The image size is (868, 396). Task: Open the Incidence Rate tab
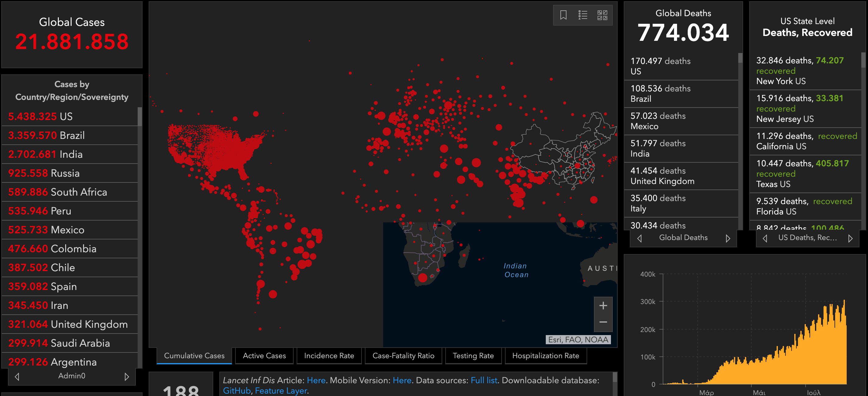tap(329, 355)
